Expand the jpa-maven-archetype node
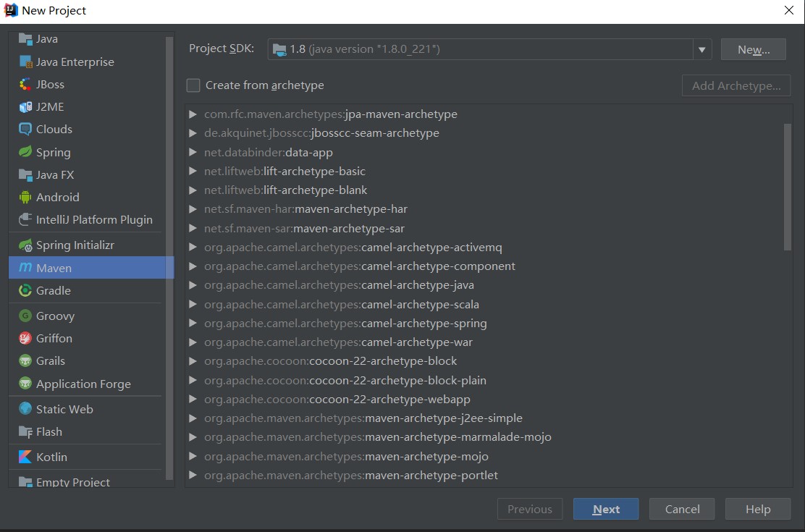The width and height of the screenshot is (805, 532). click(x=193, y=114)
